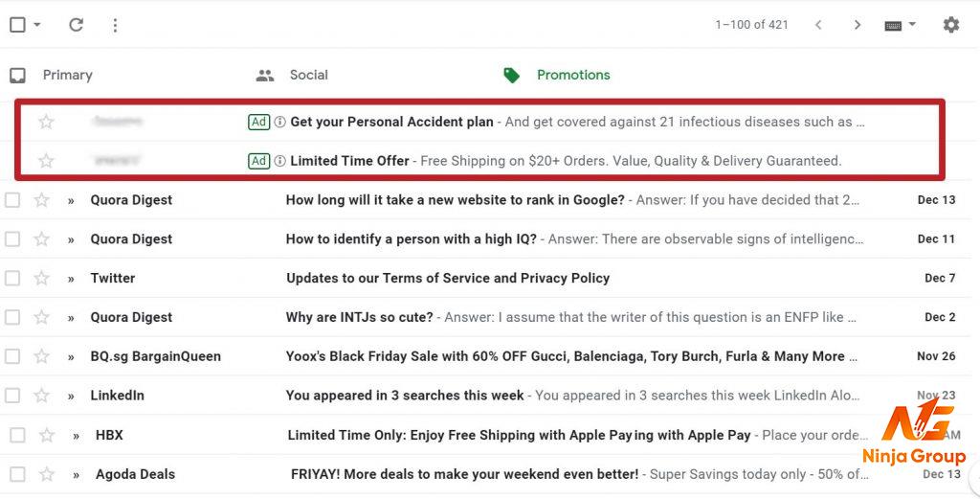The width and height of the screenshot is (980, 499).
Task: Star the Personal Accident plan ad
Action: [46, 122]
